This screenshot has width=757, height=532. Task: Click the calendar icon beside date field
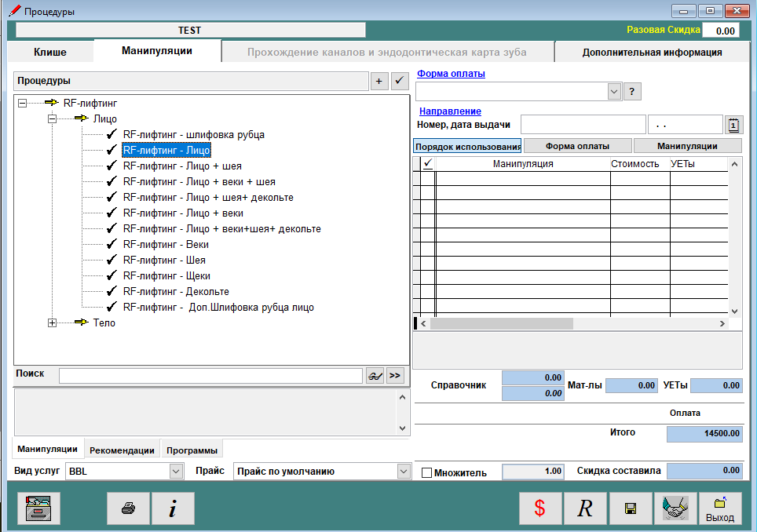point(733,125)
